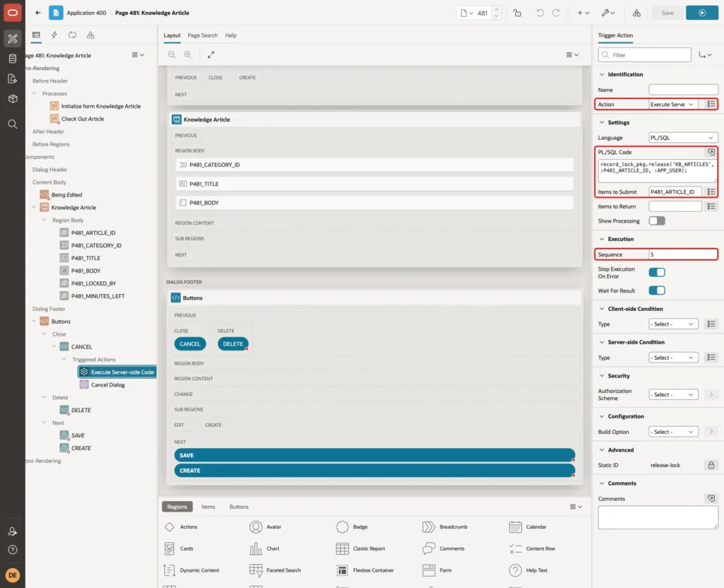Click the Undo icon
This screenshot has width=724, height=588.
click(x=539, y=13)
